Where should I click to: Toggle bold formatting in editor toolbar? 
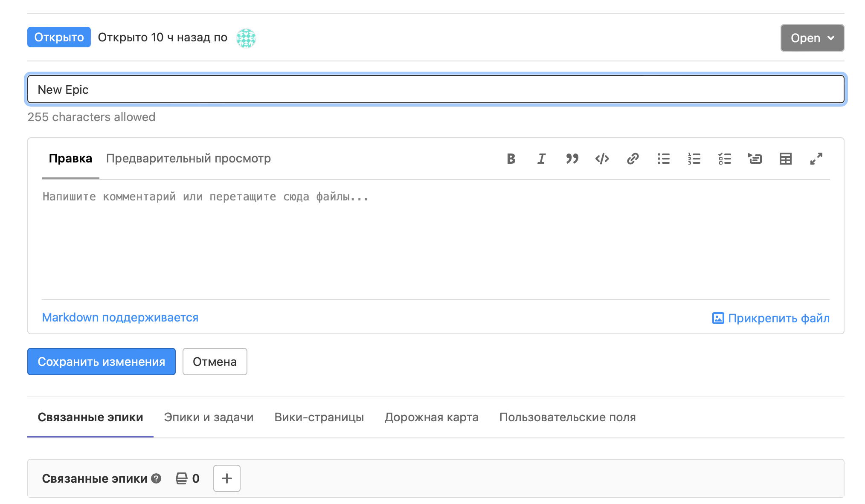click(x=511, y=159)
